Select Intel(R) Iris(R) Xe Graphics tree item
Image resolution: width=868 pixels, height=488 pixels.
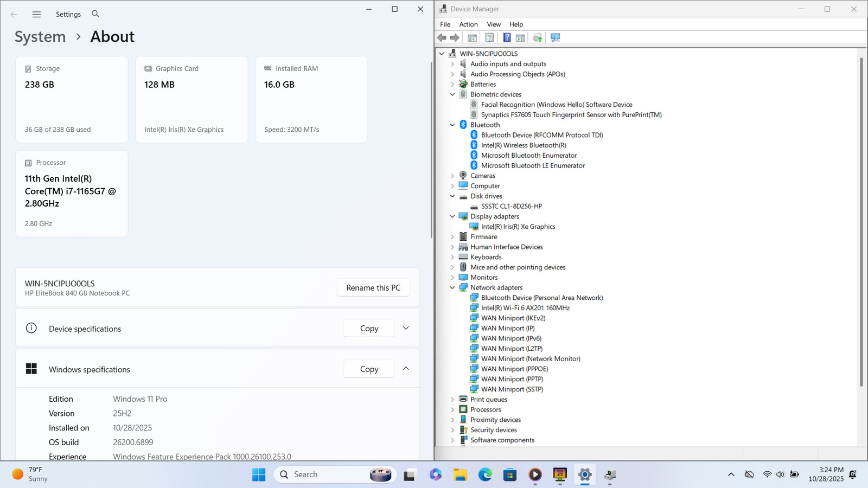click(518, 227)
